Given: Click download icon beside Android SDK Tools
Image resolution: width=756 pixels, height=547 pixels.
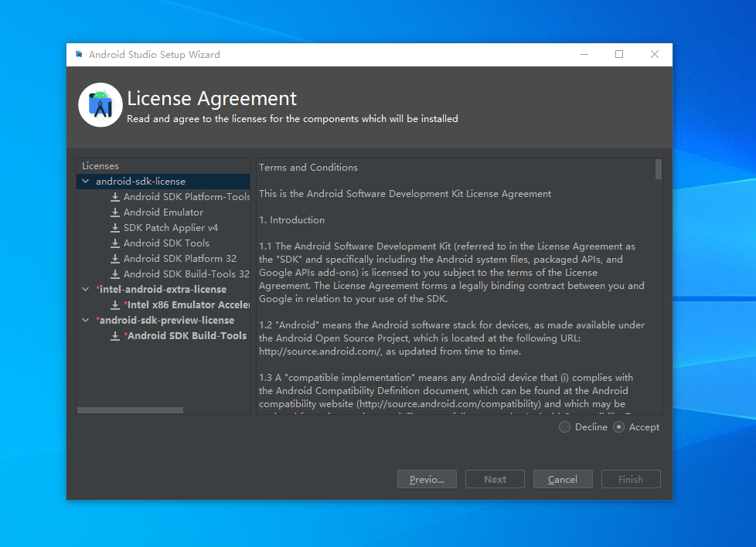Looking at the screenshot, I should (114, 243).
